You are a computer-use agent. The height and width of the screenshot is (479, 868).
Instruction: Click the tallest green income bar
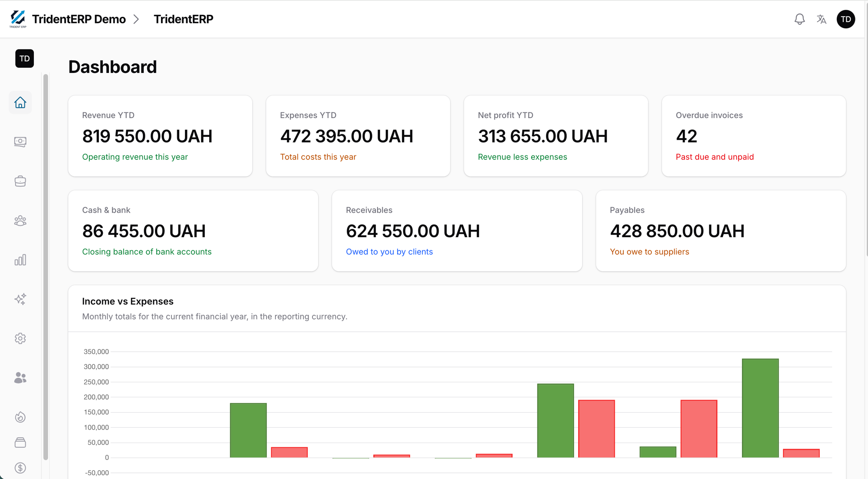point(760,408)
